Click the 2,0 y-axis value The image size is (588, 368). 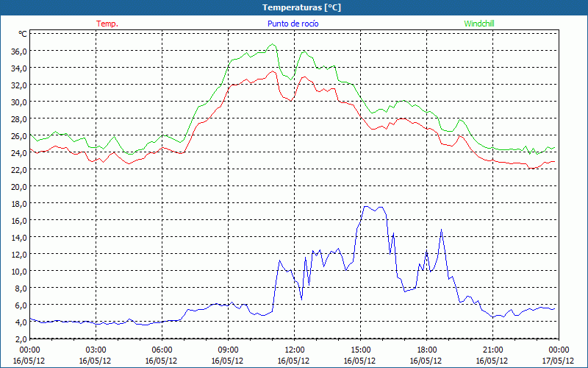point(21,339)
